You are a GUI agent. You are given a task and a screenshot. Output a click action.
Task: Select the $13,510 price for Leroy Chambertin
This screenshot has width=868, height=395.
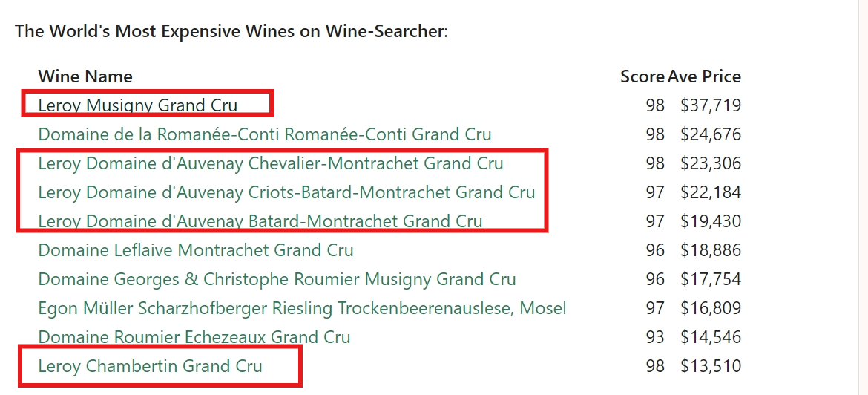711,366
